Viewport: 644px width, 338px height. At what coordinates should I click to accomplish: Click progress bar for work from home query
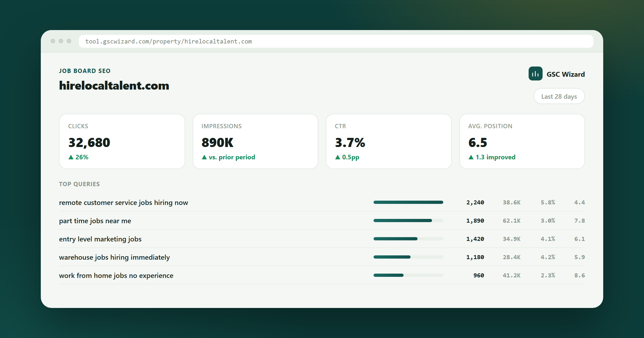point(408,275)
